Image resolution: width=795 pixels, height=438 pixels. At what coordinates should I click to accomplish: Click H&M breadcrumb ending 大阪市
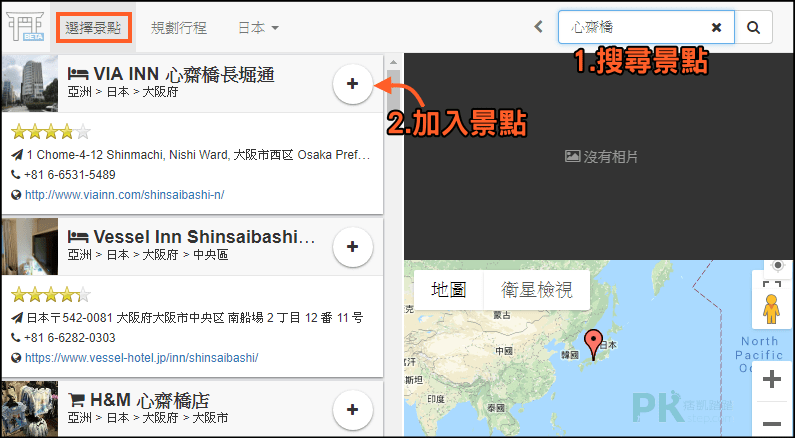coord(148,418)
